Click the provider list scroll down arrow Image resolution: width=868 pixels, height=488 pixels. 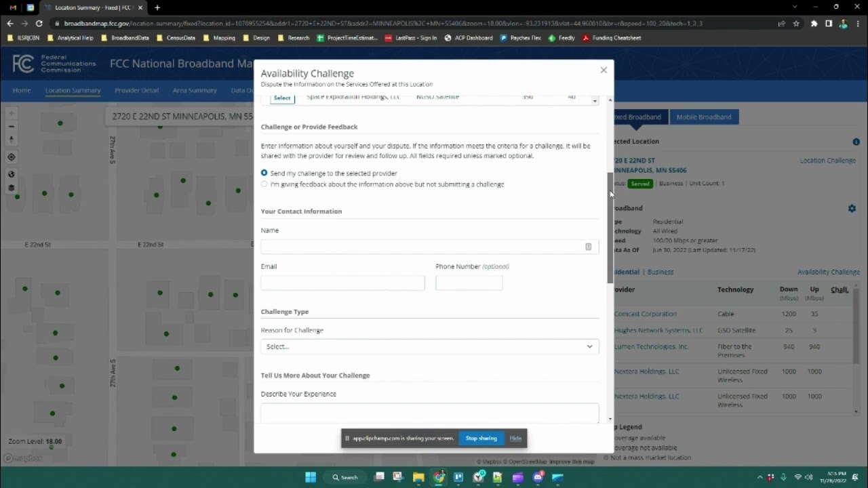(595, 101)
